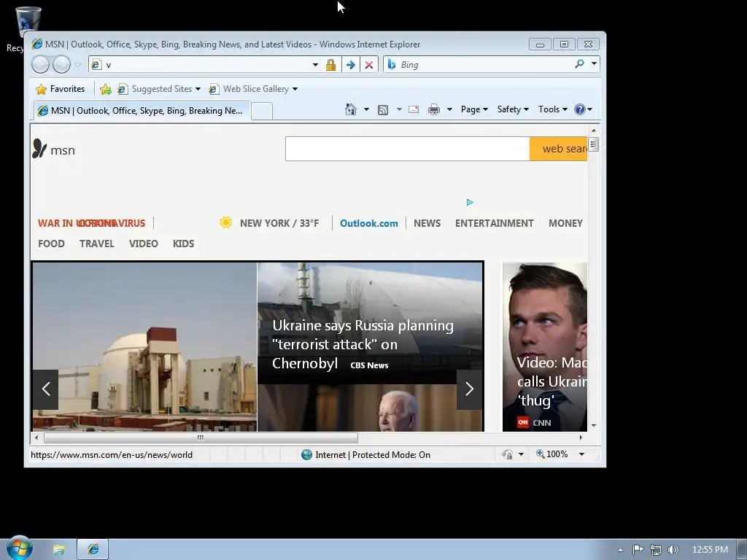This screenshot has height=560, width=747.
Task: Open a new blank tab
Action: (x=262, y=111)
